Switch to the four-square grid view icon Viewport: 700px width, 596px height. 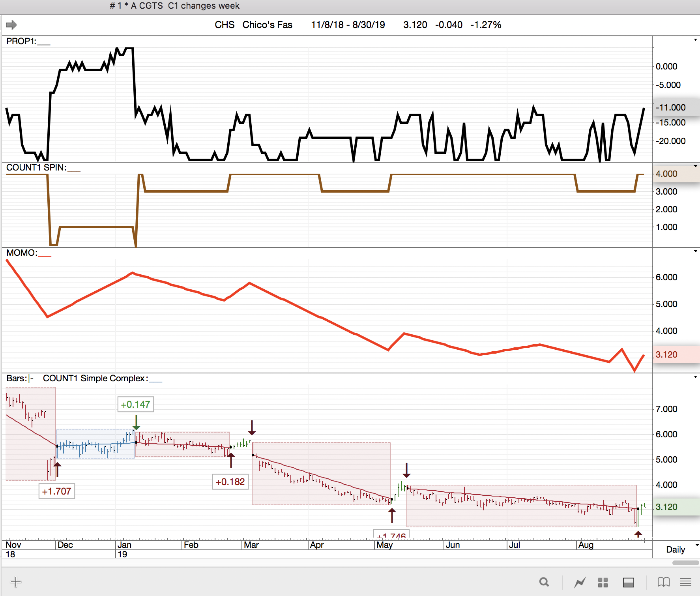pyautogui.click(x=603, y=582)
